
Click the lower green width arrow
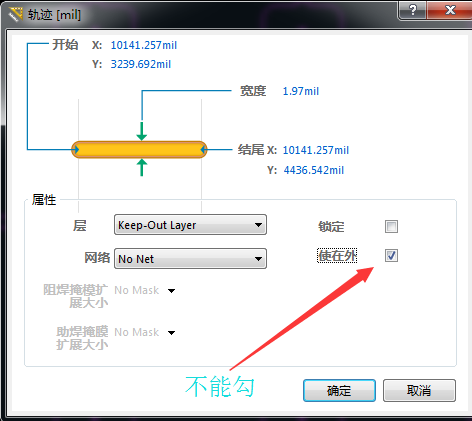pyautogui.click(x=142, y=167)
